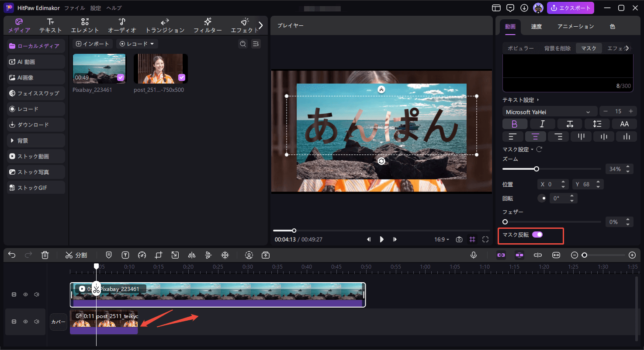
Task: Zoom in the timeline with plus icon
Action: click(632, 255)
